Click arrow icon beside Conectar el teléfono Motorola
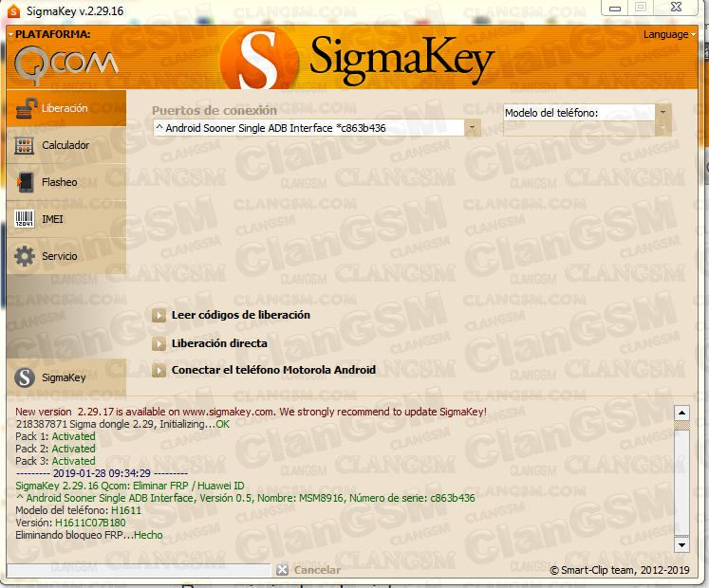The height and width of the screenshot is (588, 709). (x=159, y=370)
